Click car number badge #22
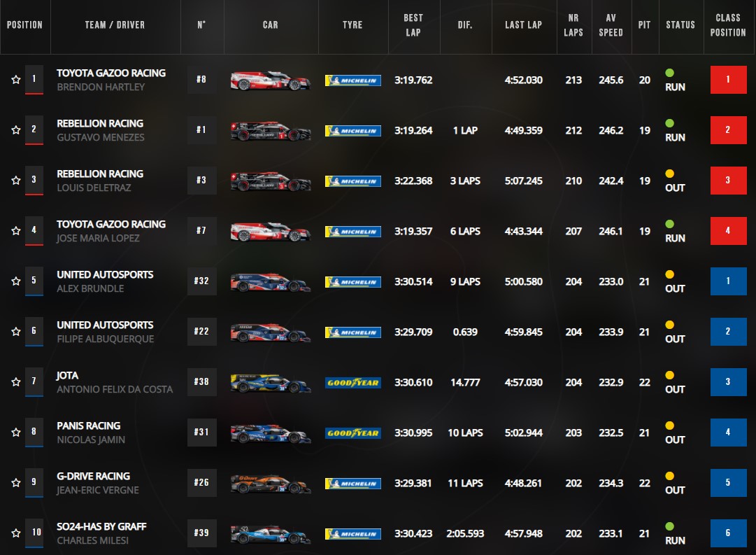756x555 pixels. click(x=201, y=331)
